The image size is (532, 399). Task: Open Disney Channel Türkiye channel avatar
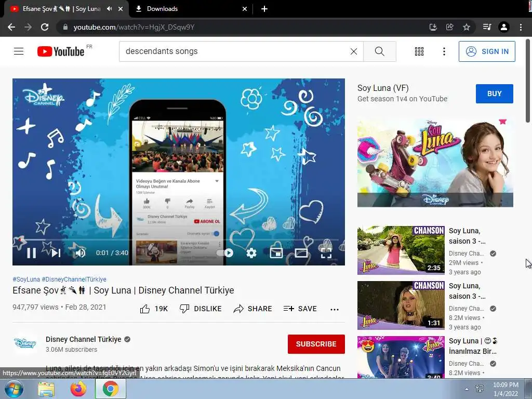[25, 343]
